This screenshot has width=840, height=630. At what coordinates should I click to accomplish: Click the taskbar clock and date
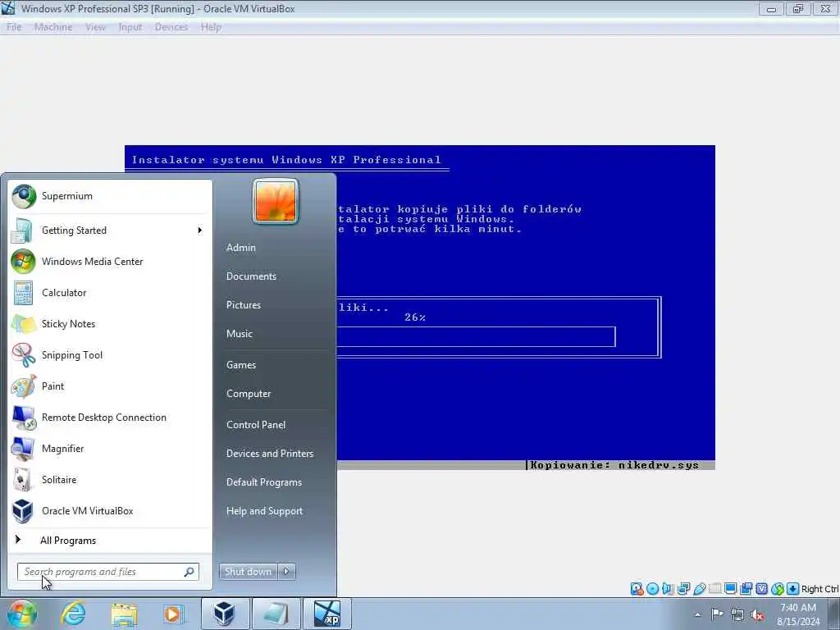click(x=798, y=614)
